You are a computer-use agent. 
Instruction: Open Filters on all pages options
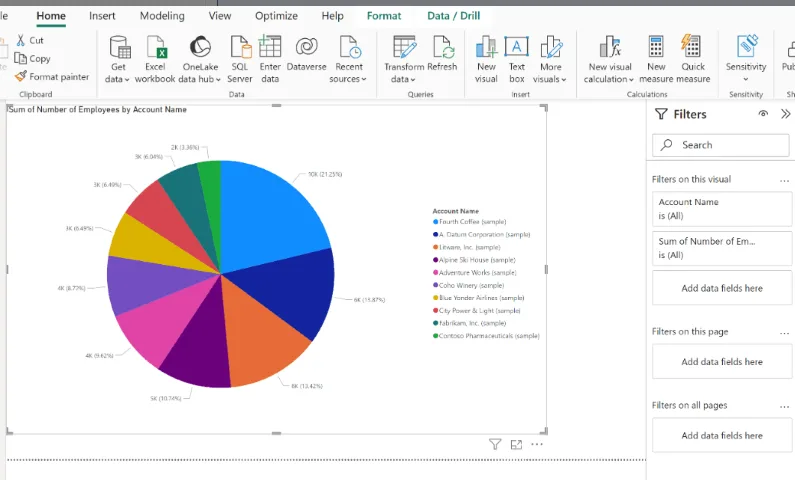pos(784,406)
